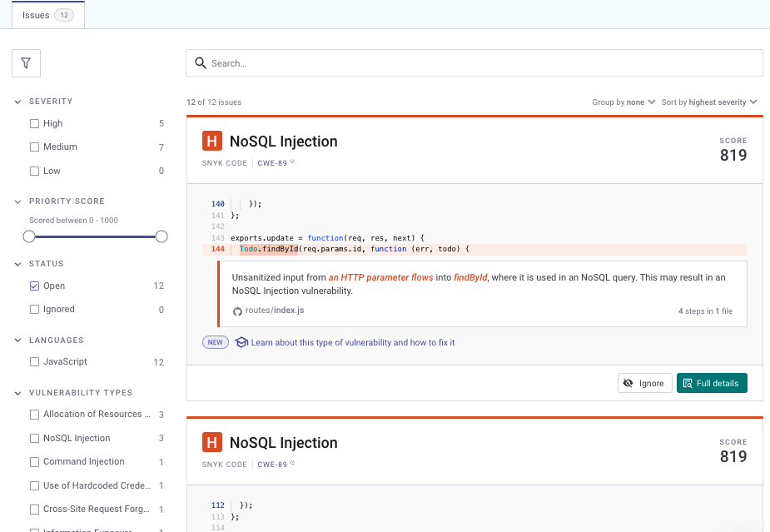Image resolution: width=770 pixels, height=532 pixels.
Task: Click the right priority score slider handle
Action: click(161, 236)
